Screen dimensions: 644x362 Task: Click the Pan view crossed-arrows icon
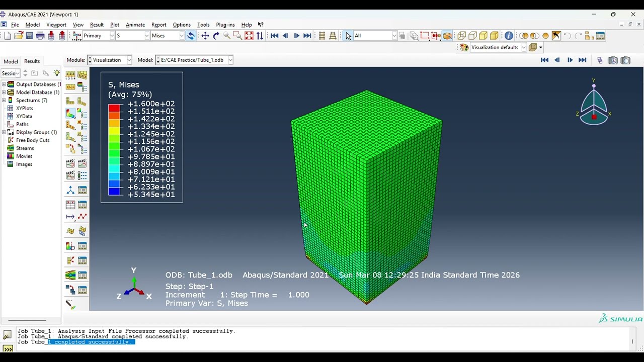coord(205,36)
